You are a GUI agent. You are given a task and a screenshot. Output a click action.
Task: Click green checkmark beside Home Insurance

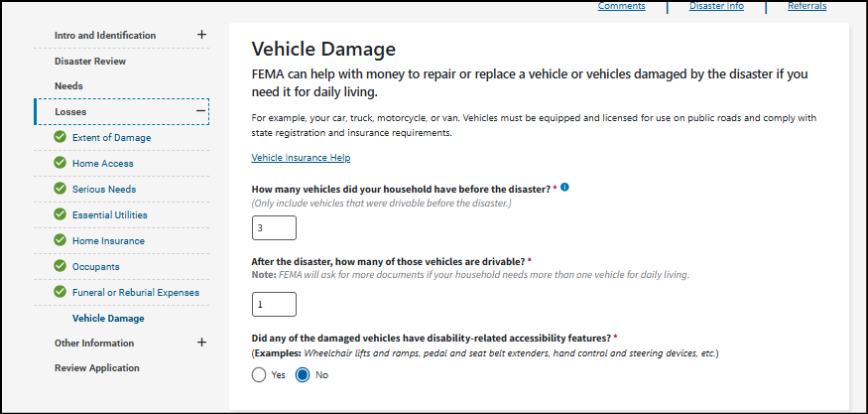click(x=60, y=240)
